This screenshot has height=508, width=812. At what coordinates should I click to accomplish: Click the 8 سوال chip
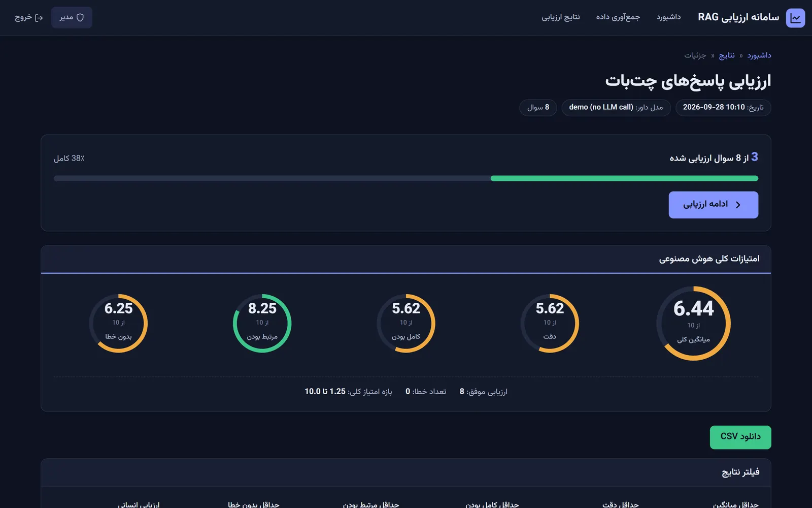pyautogui.click(x=538, y=108)
